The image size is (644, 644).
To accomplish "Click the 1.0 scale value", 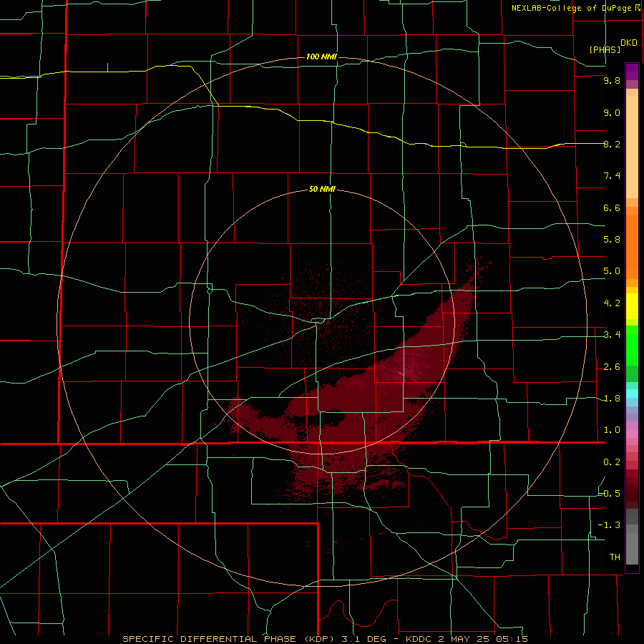I will coord(612,430).
